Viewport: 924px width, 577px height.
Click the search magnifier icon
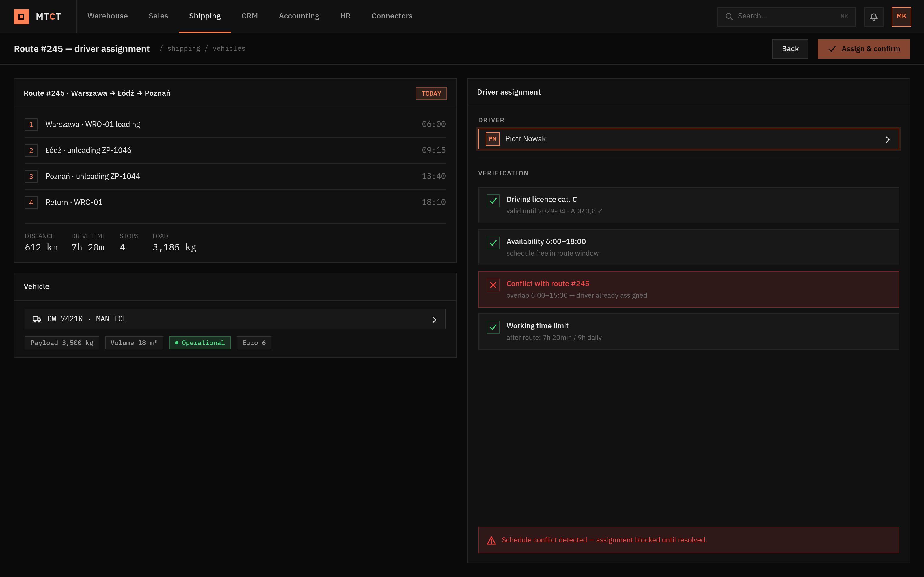coord(729,16)
